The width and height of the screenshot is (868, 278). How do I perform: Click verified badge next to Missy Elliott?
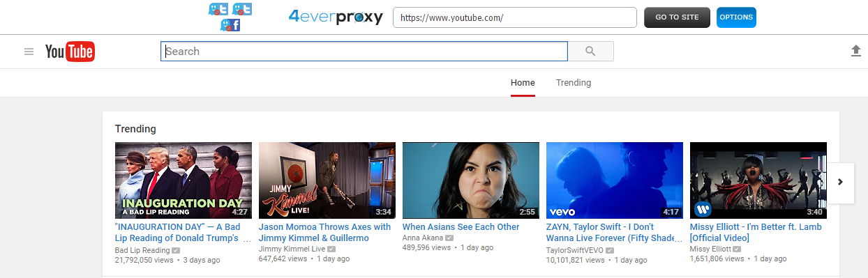pyautogui.click(x=737, y=249)
